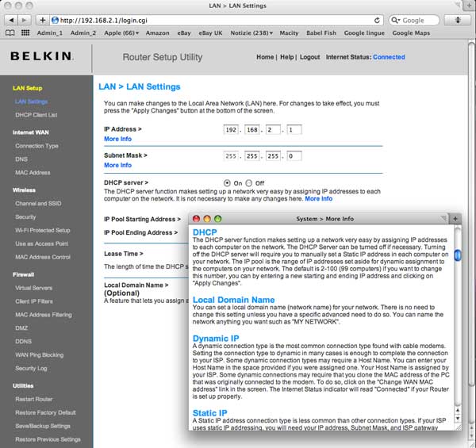Open MAC Address Control page
The height and width of the screenshot is (448, 476).
[x=43, y=257]
